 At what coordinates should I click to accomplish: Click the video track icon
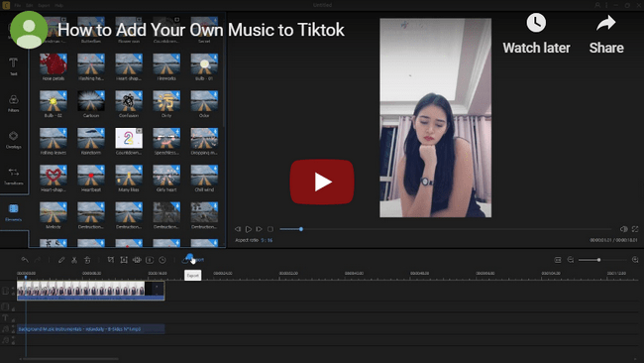click(5, 291)
